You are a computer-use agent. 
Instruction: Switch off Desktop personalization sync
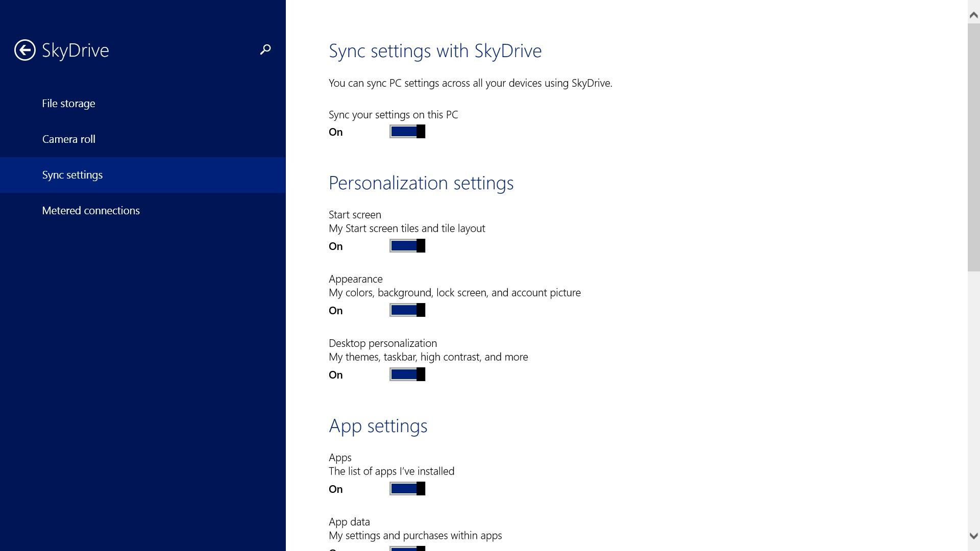click(407, 374)
